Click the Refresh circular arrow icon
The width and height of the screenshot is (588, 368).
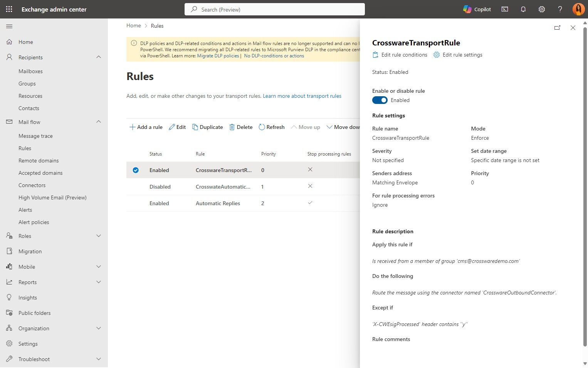(x=262, y=127)
